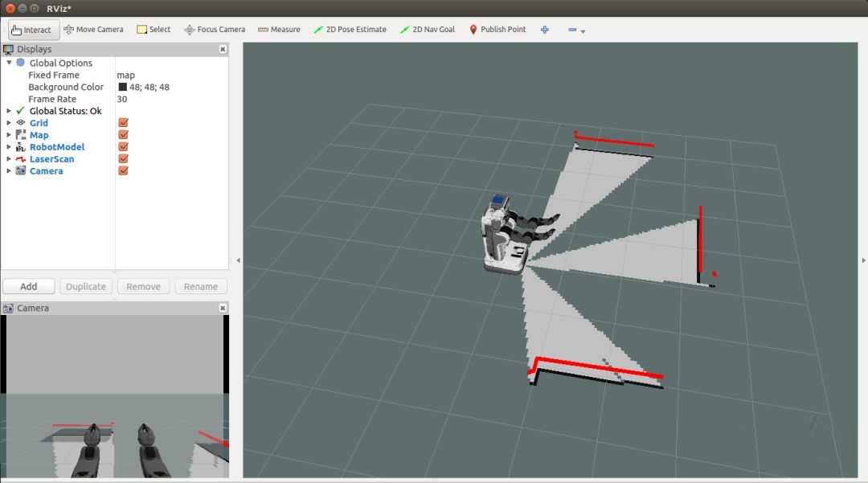Screen dimensions: 868x483
Task: Expand the RobotModel display entry
Action: [x=9, y=147]
